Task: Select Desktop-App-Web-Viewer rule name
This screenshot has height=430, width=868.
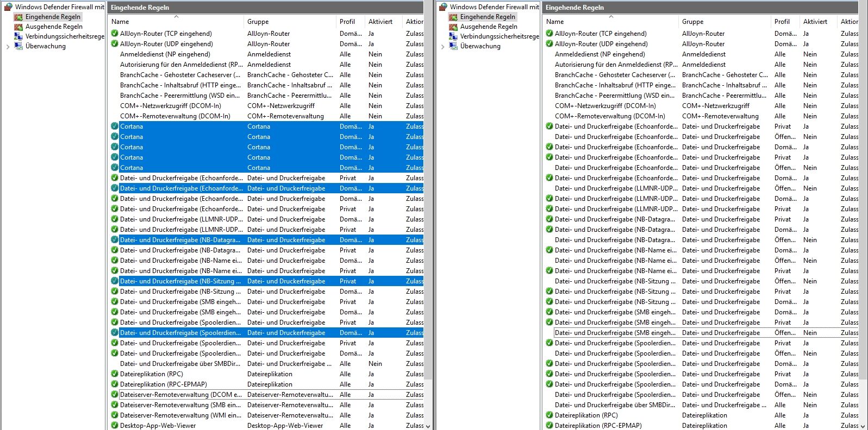Action: (158, 426)
